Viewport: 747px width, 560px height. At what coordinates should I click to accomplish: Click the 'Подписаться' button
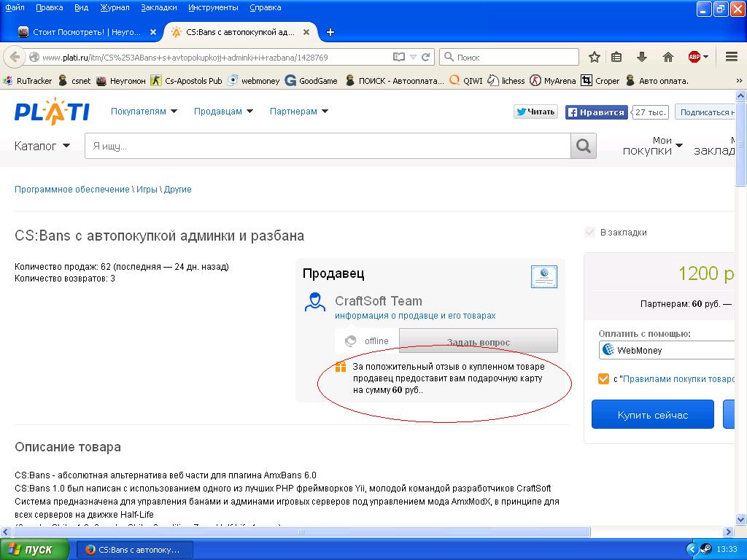point(705,112)
